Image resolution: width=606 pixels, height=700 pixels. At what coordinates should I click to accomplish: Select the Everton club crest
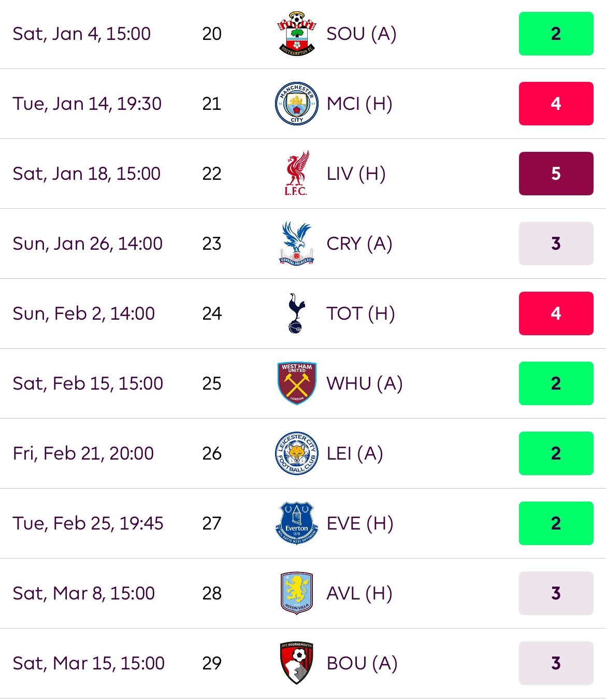pyautogui.click(x=296, y=523)
